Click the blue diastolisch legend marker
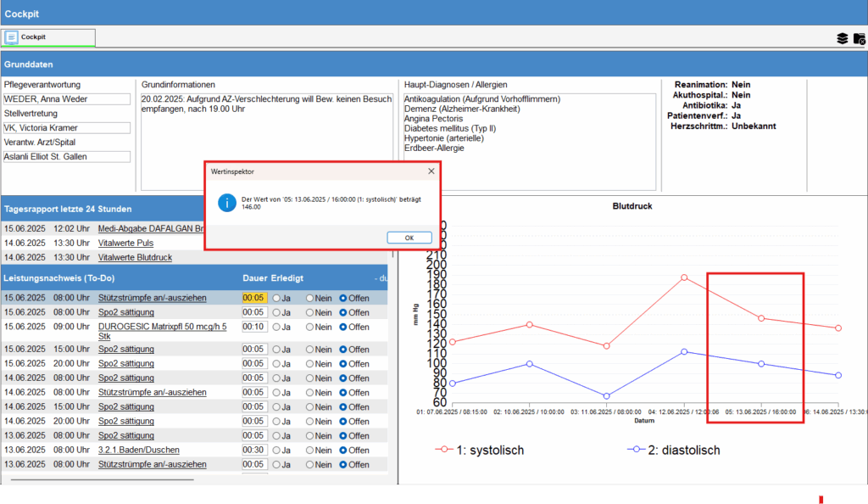 pyautogui.click(x=633, y=450)
